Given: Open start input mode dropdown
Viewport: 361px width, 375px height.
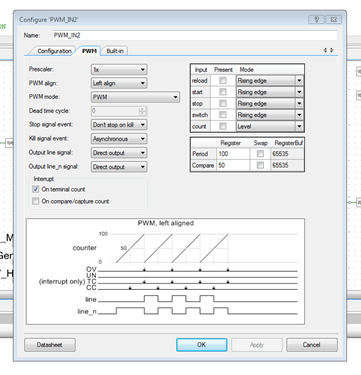Looking at the screenshot, I should (x=270, y=92).
